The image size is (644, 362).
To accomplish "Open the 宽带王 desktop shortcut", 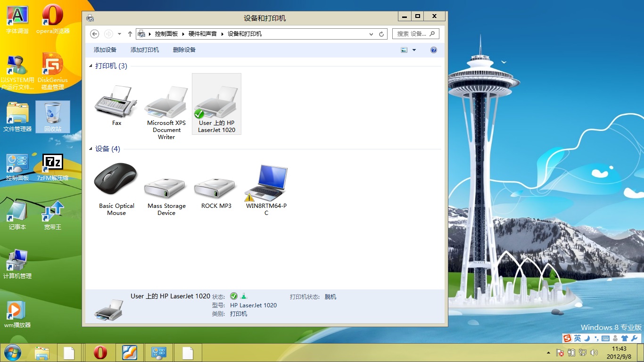I will [53, 216].
